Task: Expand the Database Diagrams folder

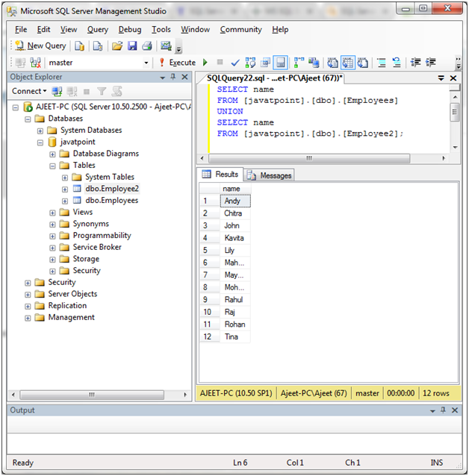Action: 52,154
